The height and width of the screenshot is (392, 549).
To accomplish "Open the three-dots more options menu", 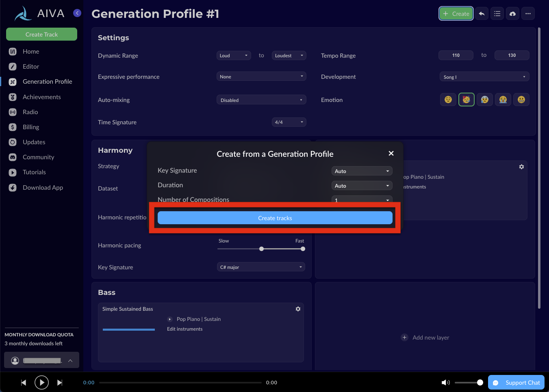I will 528,14.
